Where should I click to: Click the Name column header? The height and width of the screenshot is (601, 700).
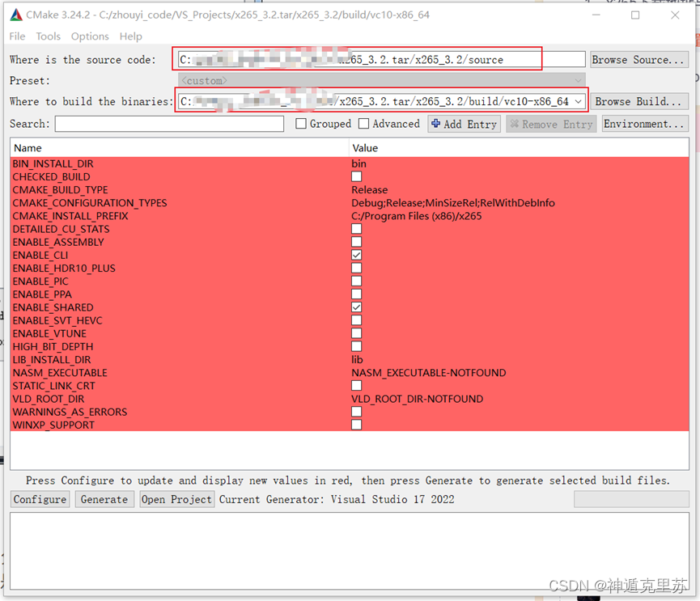(180, 148)
